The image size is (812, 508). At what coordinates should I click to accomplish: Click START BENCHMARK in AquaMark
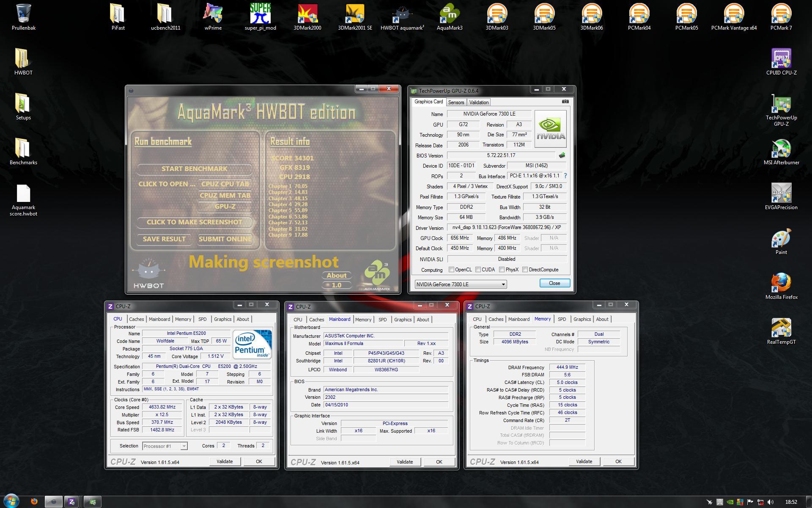click(x=195, y=169)
